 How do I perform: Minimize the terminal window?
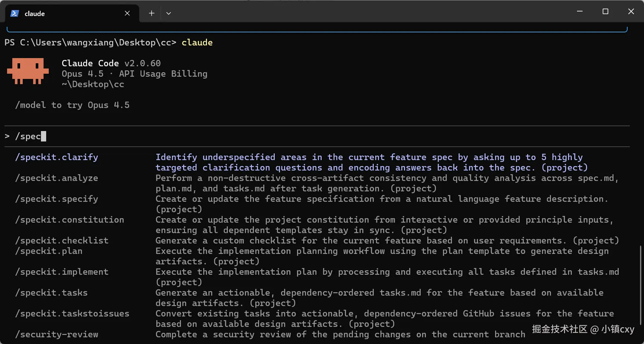(580, 12)
